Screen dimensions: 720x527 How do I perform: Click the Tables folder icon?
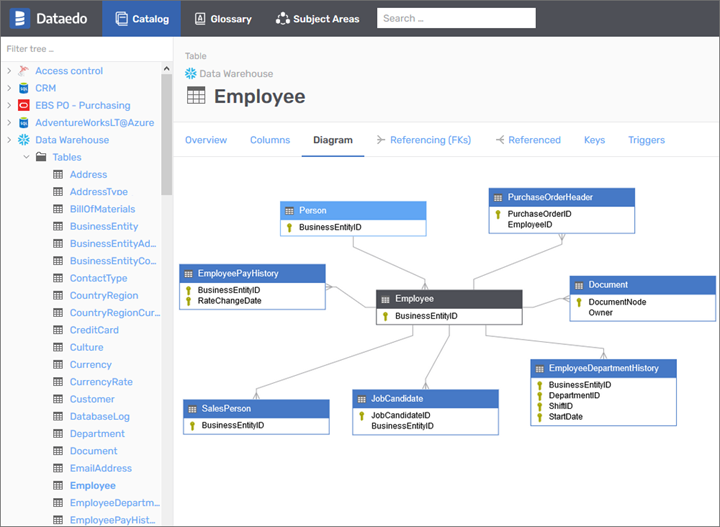[41, 157]
